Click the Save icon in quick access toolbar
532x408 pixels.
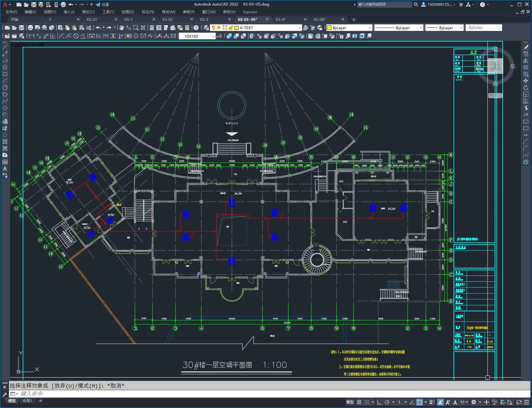[33, 4]
